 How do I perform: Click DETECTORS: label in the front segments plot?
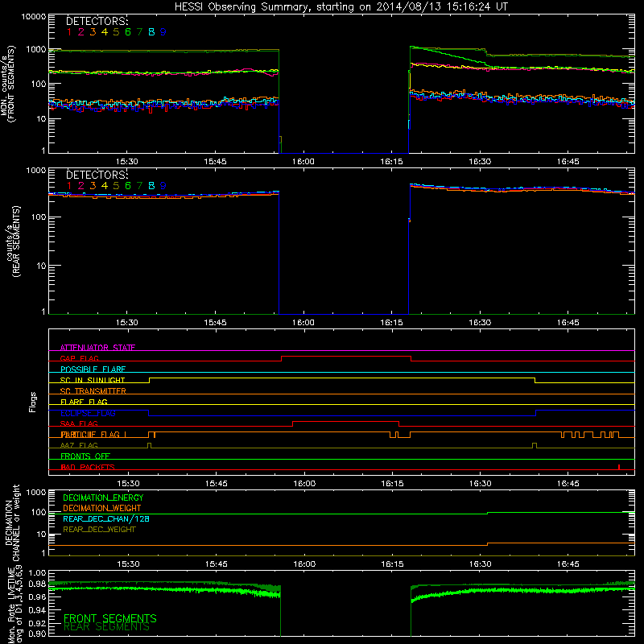(x=97, y=21)
